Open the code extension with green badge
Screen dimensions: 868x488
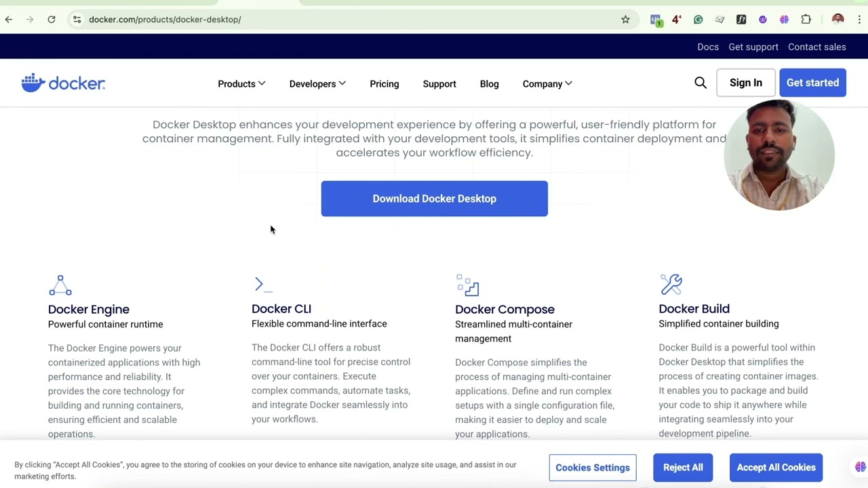[656, 20]
